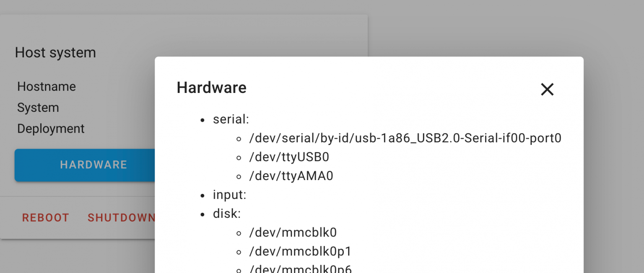Select the /dev/ttyAMA0 entry

pyautogui.click(x=291, y=175)
